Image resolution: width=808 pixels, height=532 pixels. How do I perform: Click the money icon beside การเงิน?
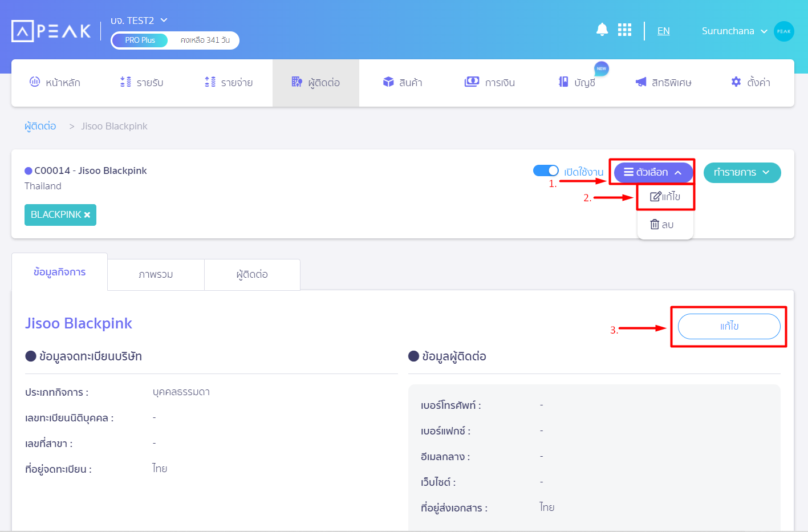tap(472, 82)
